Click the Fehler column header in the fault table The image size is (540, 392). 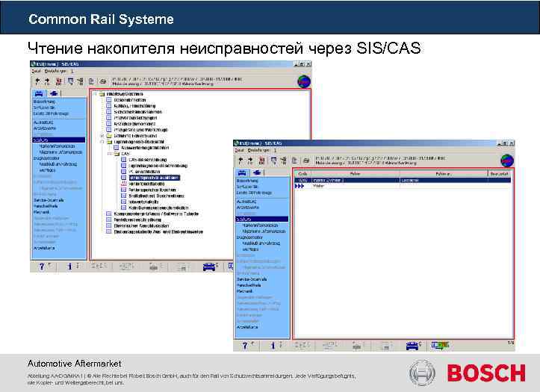[356, 174]
